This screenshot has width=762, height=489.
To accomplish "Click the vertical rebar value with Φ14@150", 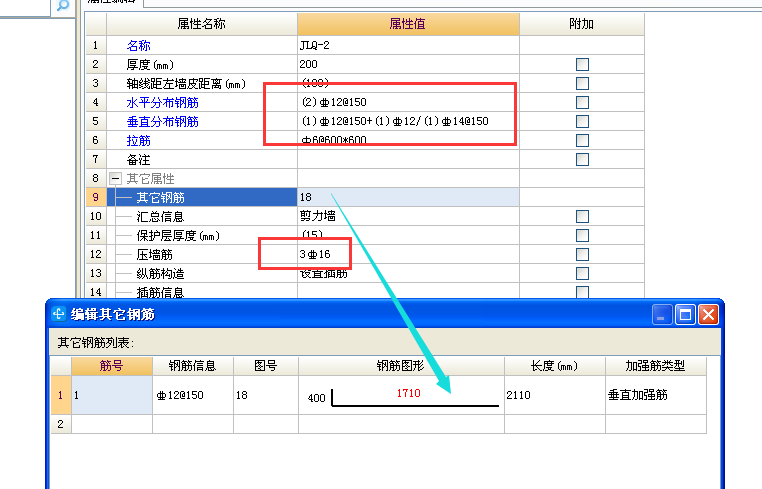I will point(408,121).
